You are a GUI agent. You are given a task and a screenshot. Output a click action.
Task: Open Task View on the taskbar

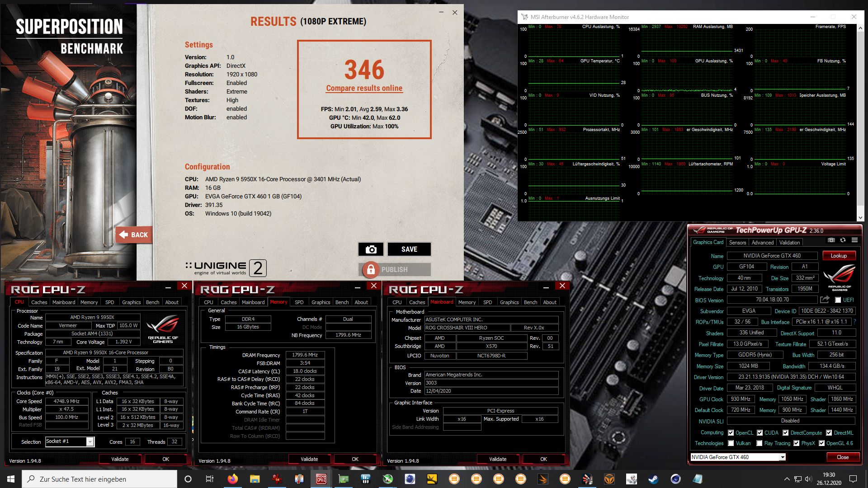[209, 479]
